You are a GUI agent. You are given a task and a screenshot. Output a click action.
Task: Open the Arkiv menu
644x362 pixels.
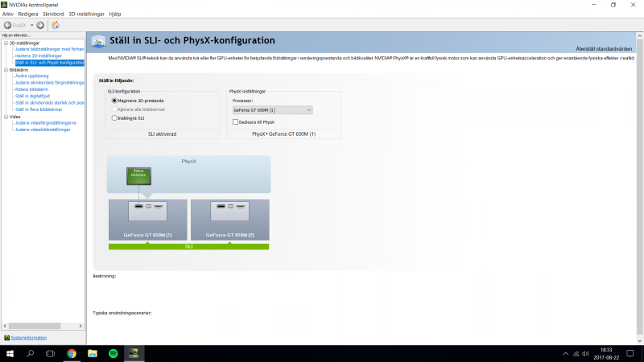click(x=8, y=14)
